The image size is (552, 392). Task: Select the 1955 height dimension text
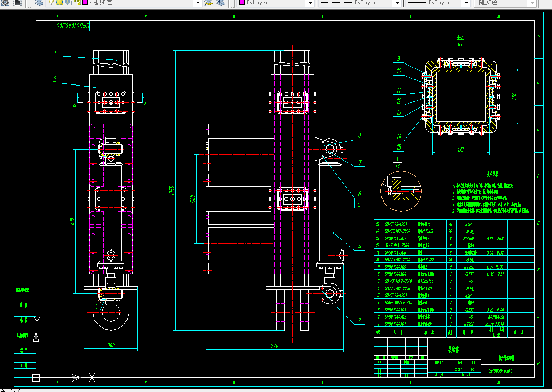(172, 191)
